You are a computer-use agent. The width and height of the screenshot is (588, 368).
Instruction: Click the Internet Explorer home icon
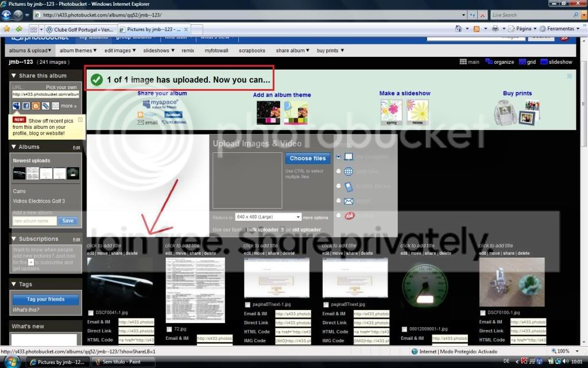(x=458, y=29)
